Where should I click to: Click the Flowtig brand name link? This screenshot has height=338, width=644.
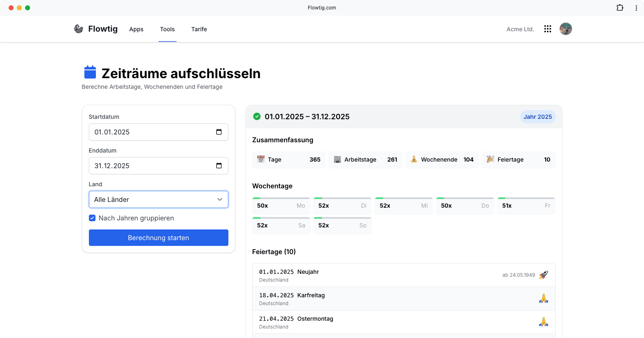(x=103, y=29)
